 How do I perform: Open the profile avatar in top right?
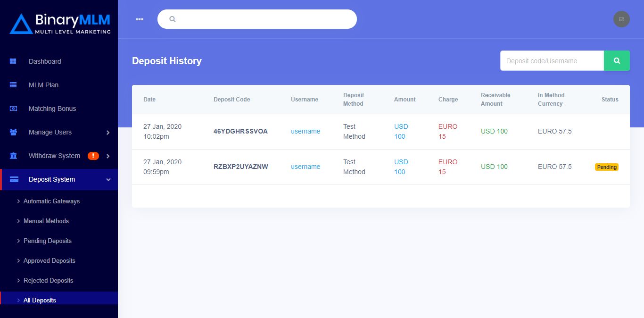coord(621,19)
